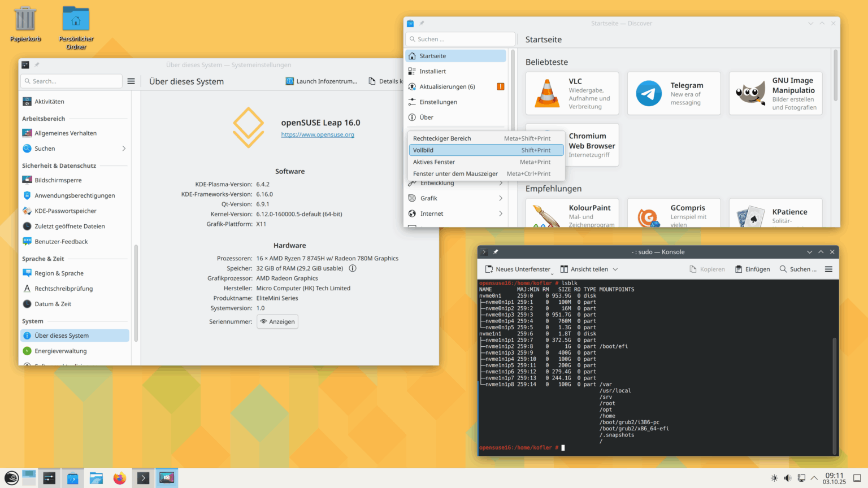The image size is (868, 488).
Task: Click the volume icon in system tray
Action: coord(788,477)
